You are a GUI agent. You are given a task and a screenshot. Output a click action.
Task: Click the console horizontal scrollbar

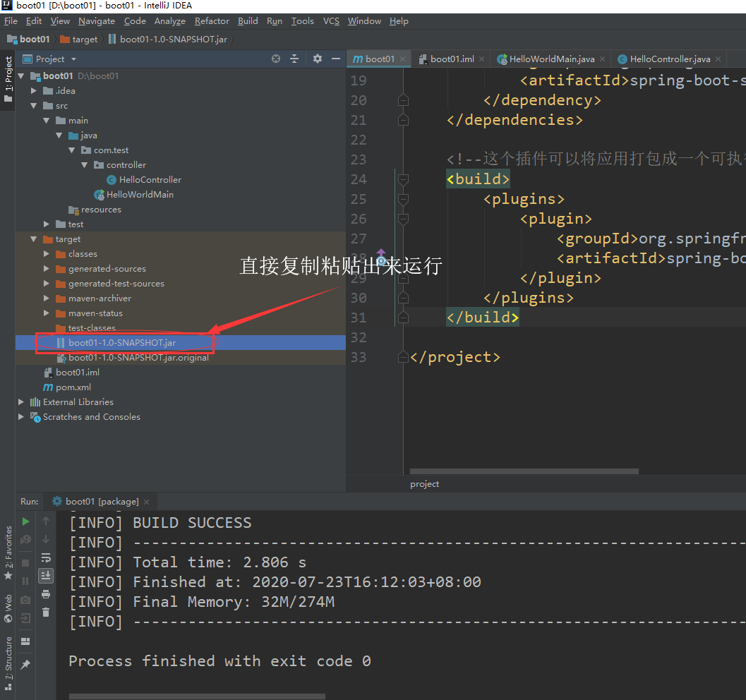197,696
